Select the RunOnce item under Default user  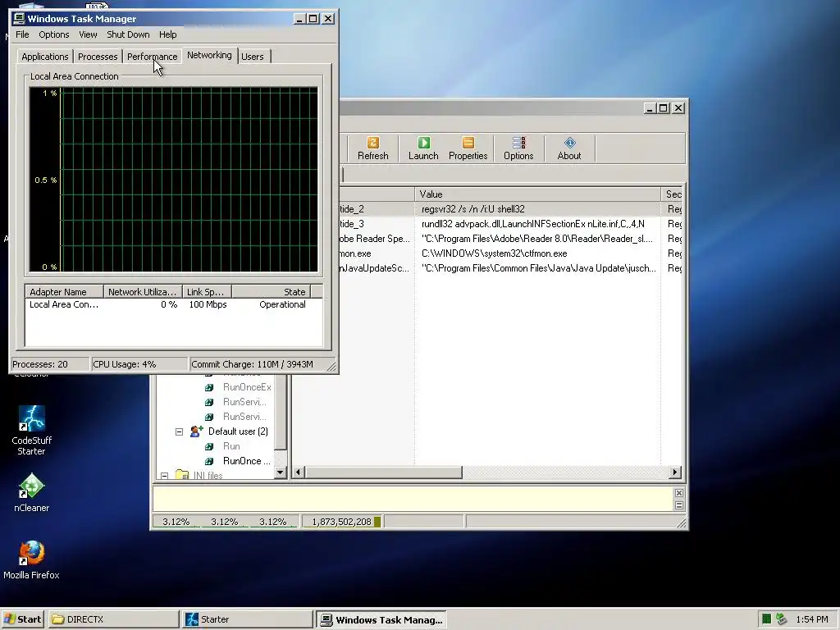(247, 461)
